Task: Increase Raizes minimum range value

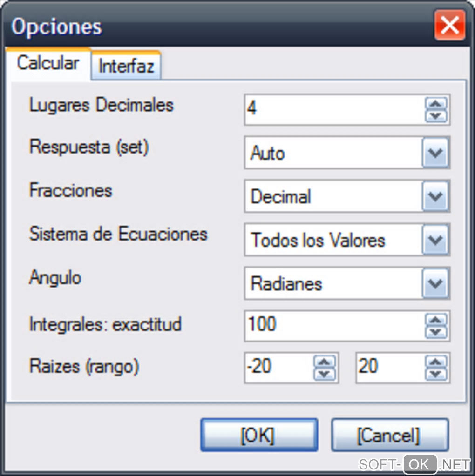Action: tap(325, 362)
